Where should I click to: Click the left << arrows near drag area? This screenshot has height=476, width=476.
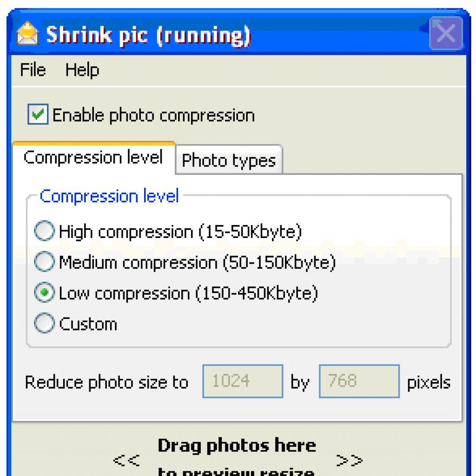126,460
